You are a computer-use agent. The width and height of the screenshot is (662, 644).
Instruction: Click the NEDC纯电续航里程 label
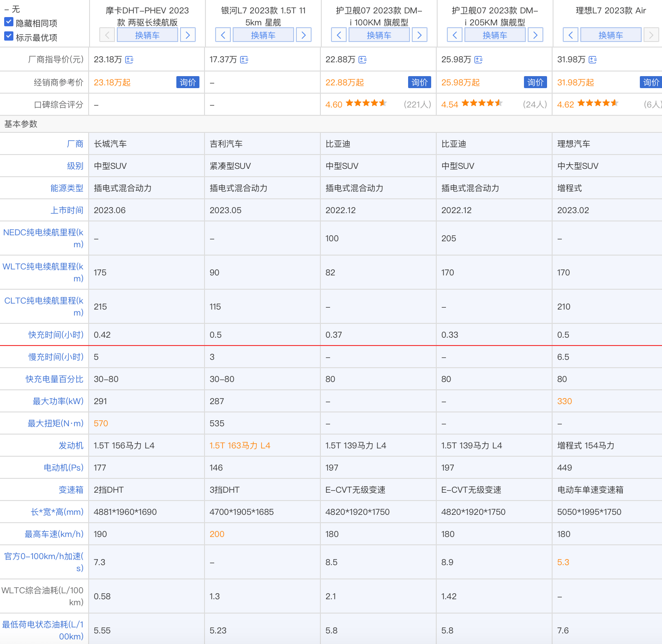pyautogui.click(x=43, y=239)
